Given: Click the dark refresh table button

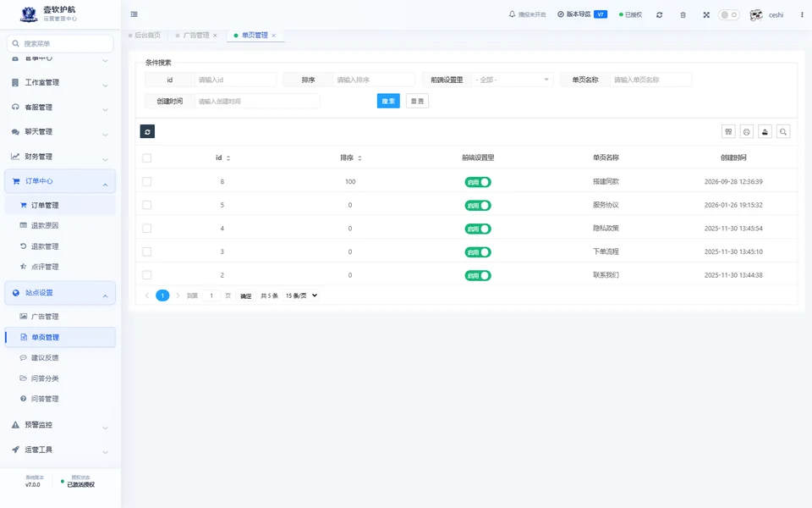Looking at the screenshot, I should pos(147,132).
